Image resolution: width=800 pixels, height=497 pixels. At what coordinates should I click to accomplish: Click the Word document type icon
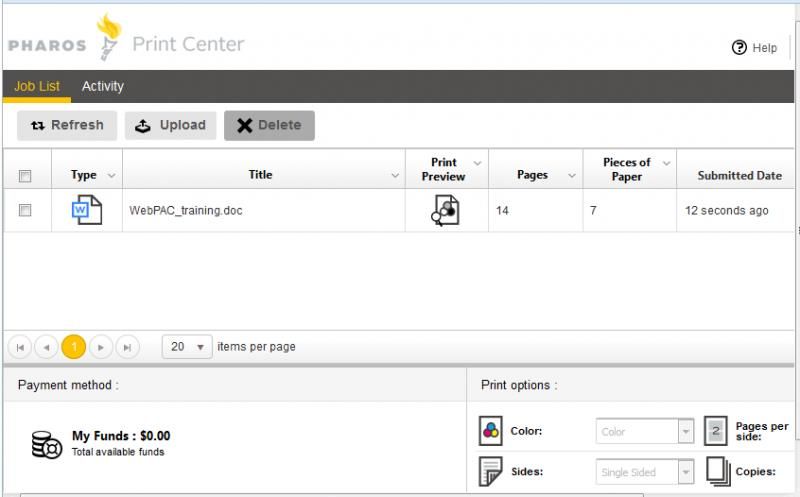coord(87,210)
